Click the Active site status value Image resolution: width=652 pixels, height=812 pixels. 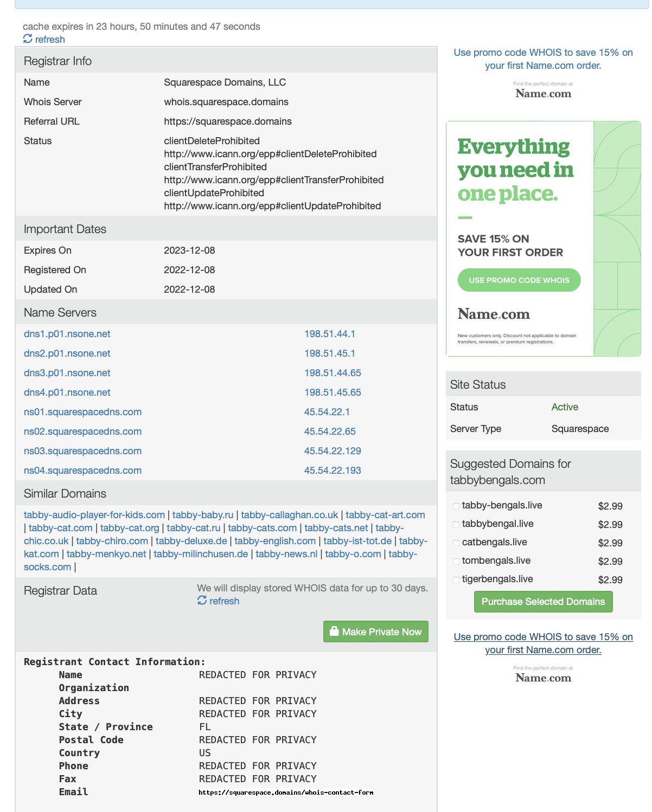[x=565, y=407]
